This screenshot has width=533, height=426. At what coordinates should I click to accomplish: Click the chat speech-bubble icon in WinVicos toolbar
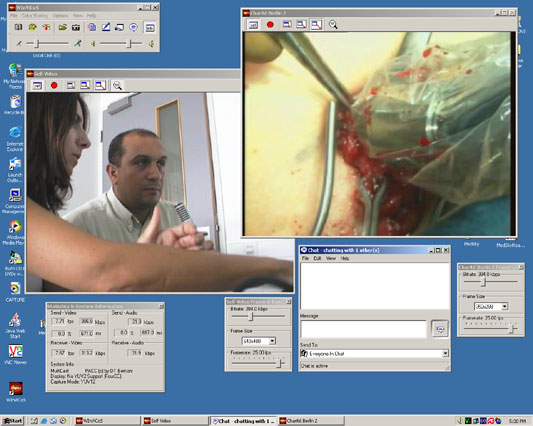tap(134, 27)
